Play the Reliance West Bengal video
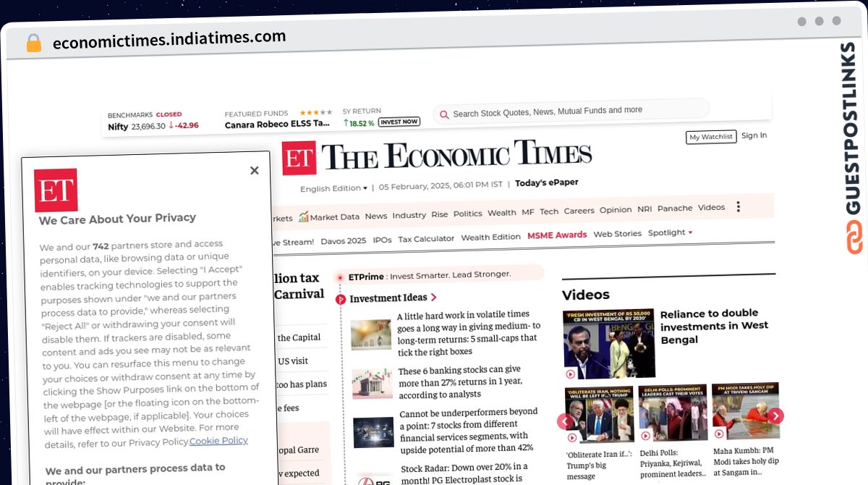The image size is (868, 485). point(570,374)
